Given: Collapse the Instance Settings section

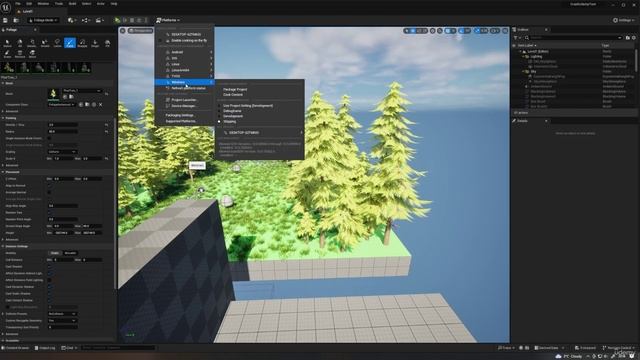Looking at the screenshot, I should pos(3,246).
